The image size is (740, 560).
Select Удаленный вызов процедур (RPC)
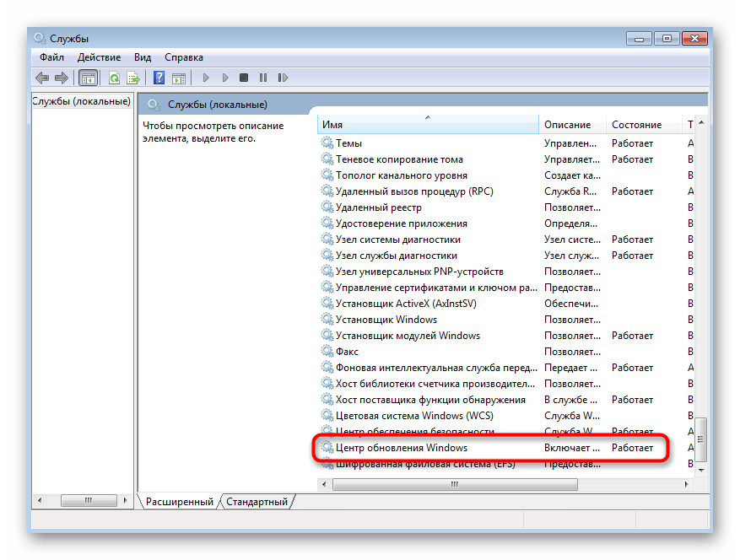[414, 191]
